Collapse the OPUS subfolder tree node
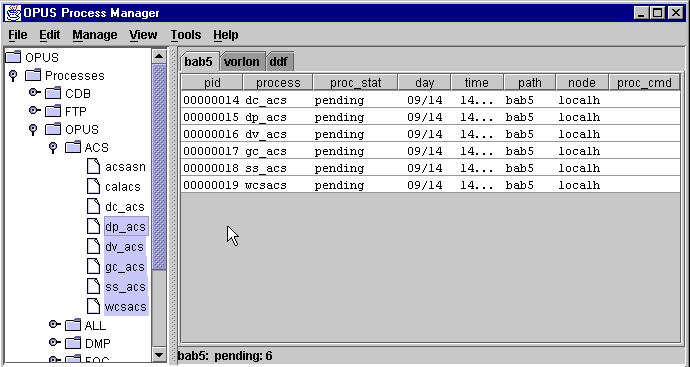 point(33,130)
